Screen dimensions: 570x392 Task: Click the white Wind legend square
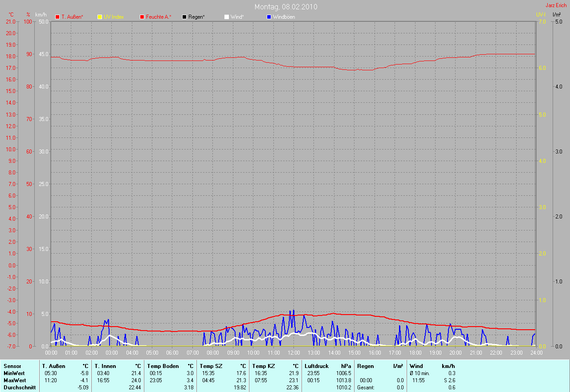tap(226, 17)
